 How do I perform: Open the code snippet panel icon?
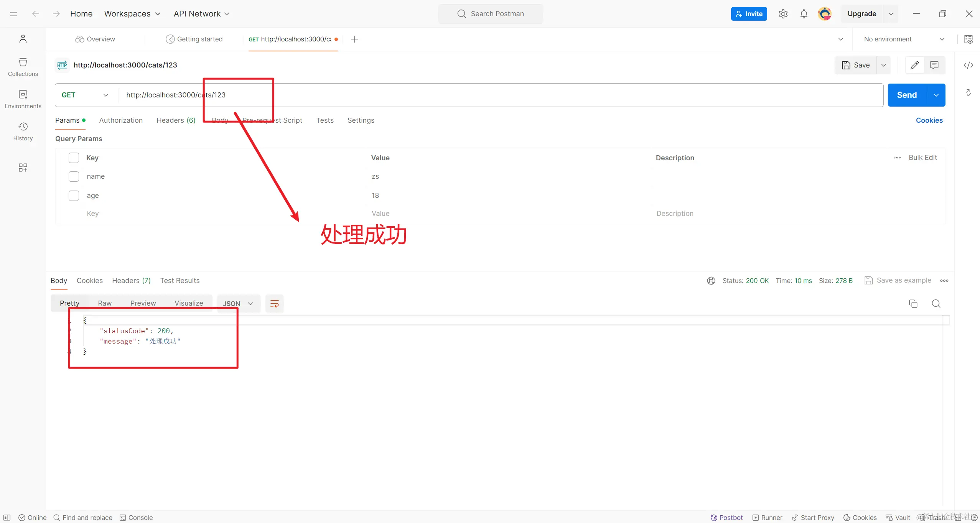968,65
